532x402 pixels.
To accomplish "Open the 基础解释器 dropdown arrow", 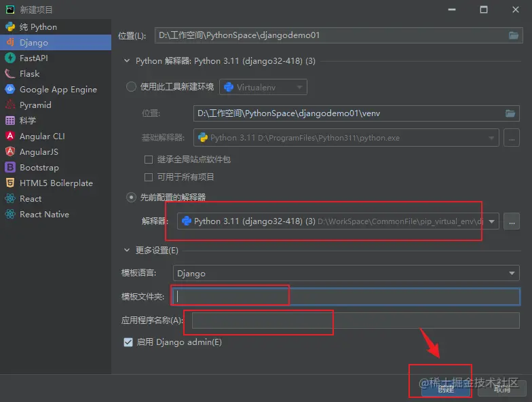I will [491, 138].
